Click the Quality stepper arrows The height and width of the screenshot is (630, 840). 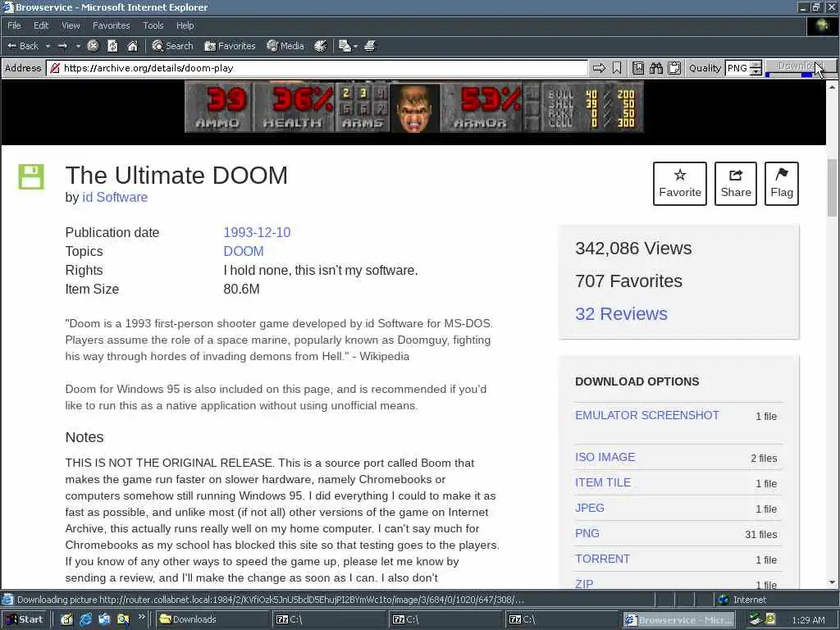(x=756, y=68)
